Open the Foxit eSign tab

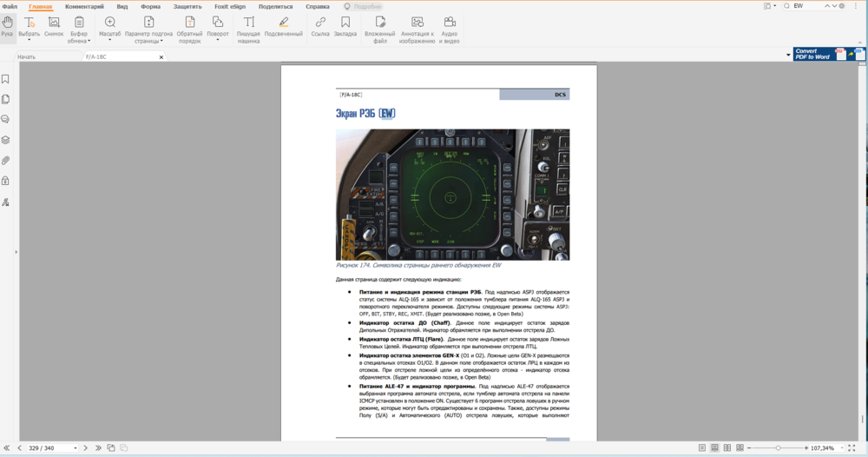pyautogui.click(x=230, y=7)
